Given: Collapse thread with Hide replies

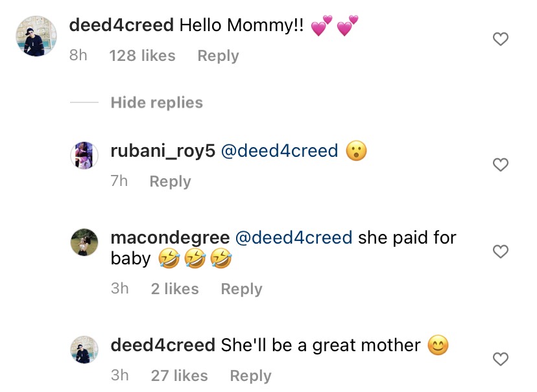Looking at the screenshot, I should click(x=156, y=102).
